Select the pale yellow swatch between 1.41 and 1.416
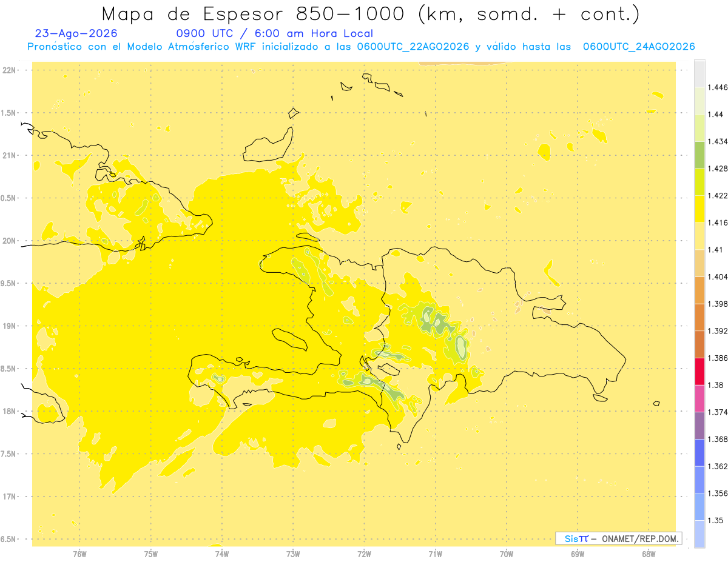The height and width of the screenshot is (562, 728). [x=699, y=236]
